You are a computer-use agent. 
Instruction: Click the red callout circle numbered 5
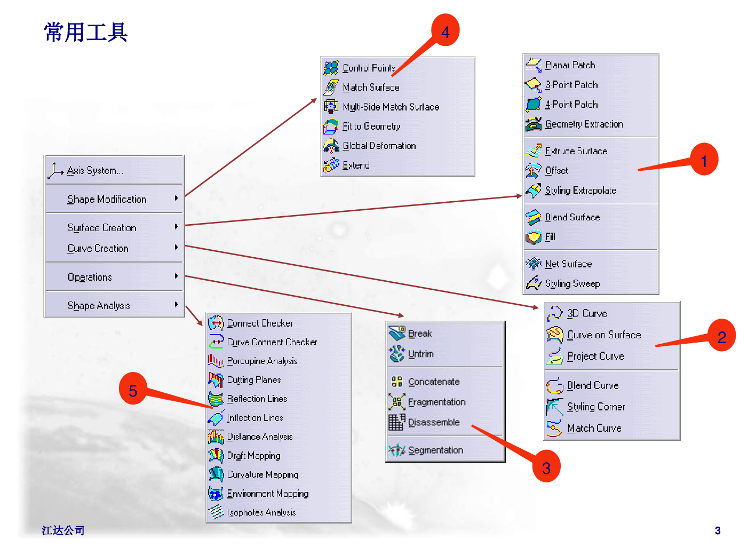[133, 389]
